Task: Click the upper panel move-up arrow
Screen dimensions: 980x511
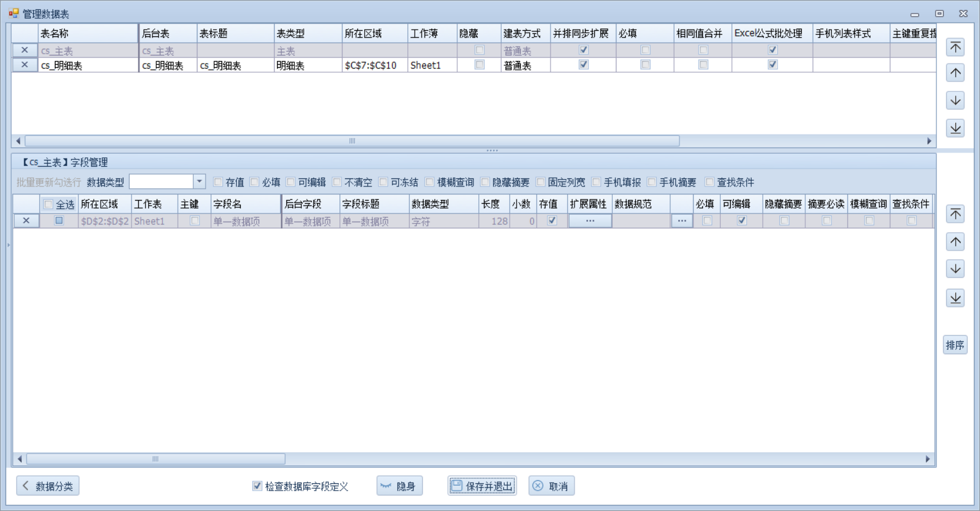Action: pyautogui.click(x=955, y=73)
